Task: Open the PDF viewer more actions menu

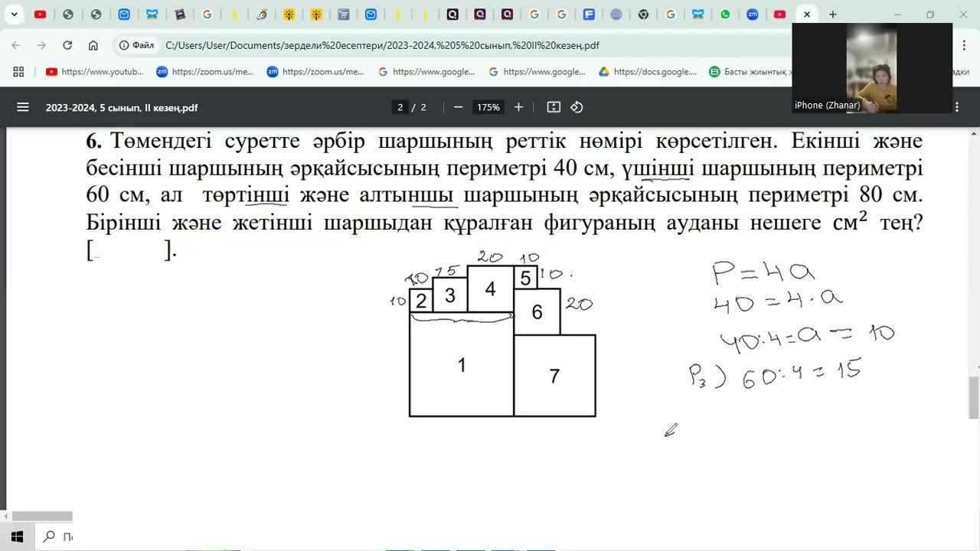Action: [x=957, y=107]
